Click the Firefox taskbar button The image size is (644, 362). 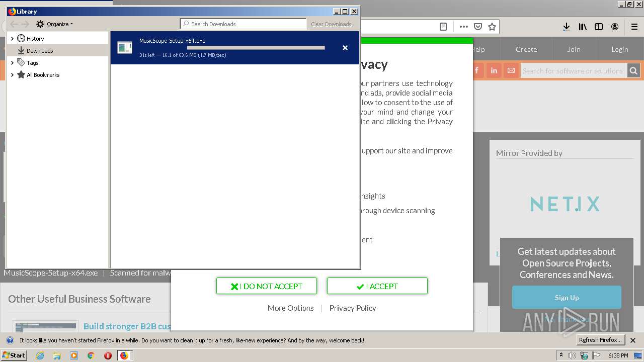(124, 355)
